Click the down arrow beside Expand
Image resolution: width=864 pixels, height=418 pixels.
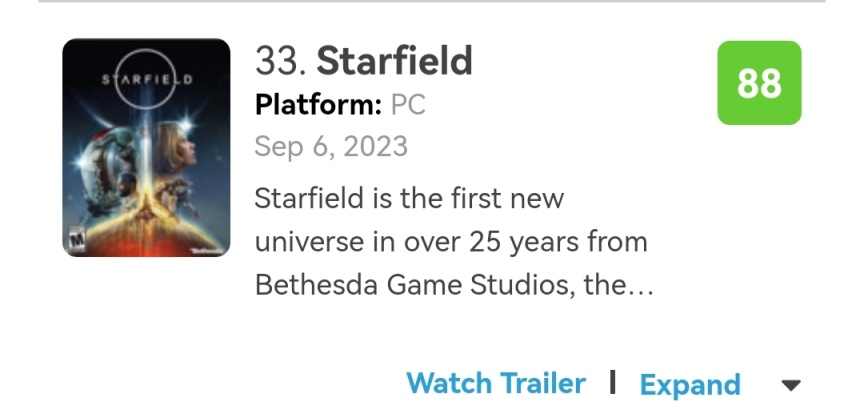pos(790,385)
